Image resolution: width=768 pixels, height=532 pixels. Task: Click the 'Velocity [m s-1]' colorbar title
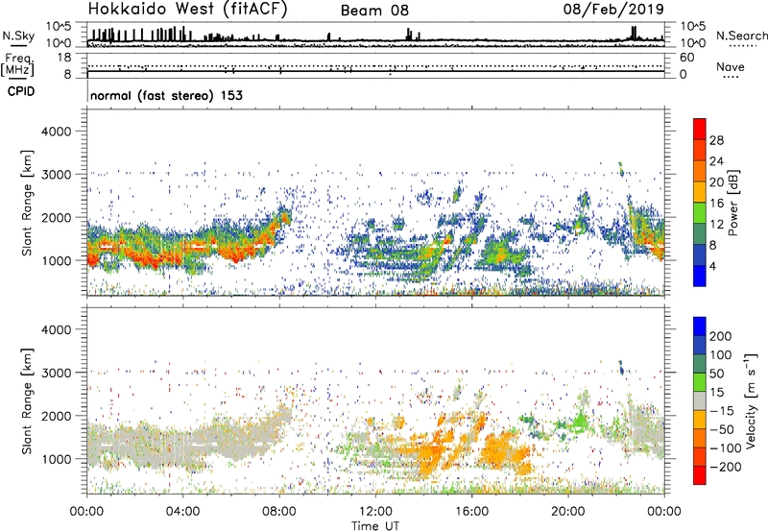750,400
